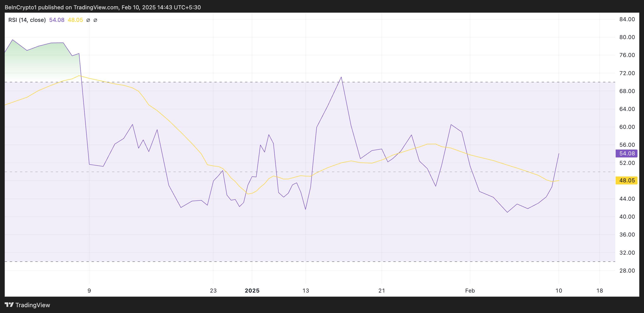Click the 28.00 price scale label

(627, 270)
